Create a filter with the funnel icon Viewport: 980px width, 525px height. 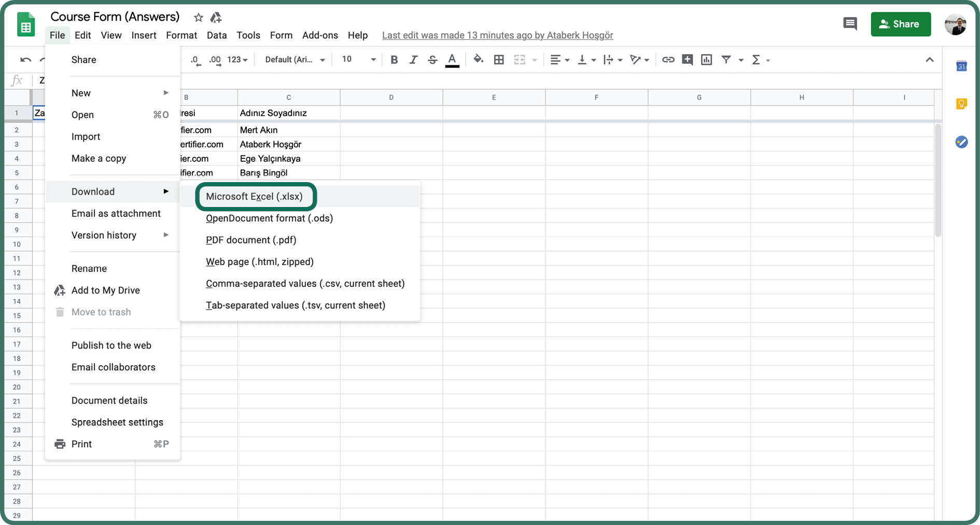[x=726, y=60]
